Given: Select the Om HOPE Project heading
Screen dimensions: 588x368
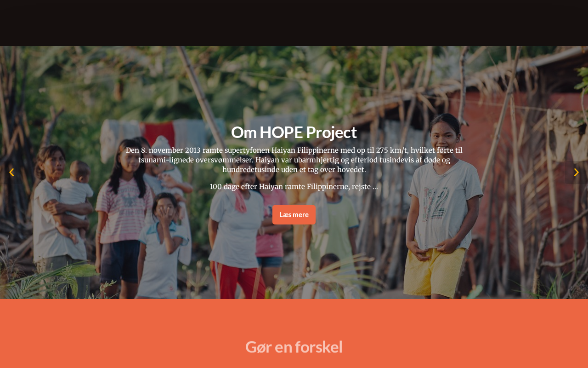Looking at the screenshot, I should [x=294, y=132].
